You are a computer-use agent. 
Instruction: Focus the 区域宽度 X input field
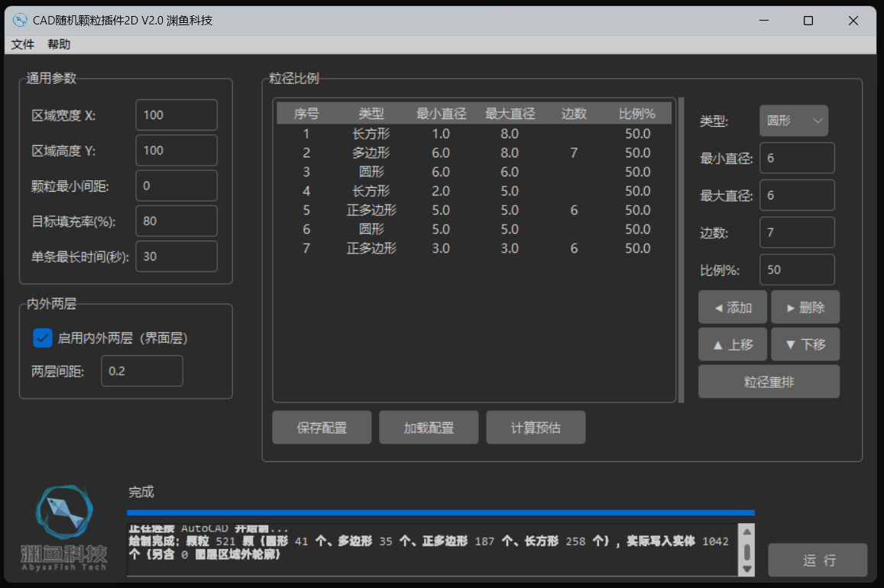(x=176, y=115)
